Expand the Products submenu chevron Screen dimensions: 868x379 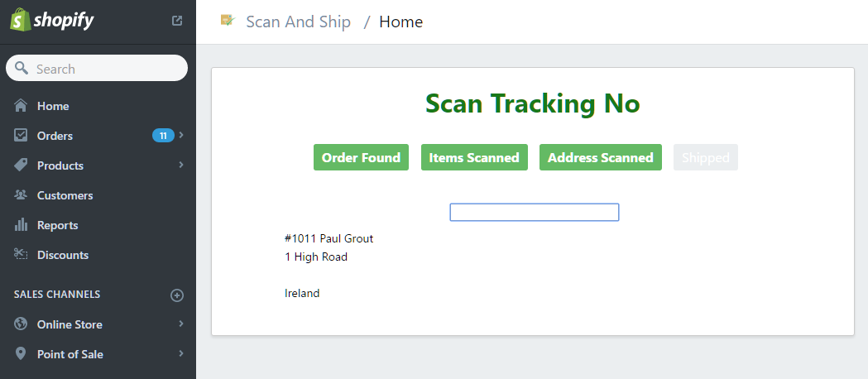[x=181, y=165]
